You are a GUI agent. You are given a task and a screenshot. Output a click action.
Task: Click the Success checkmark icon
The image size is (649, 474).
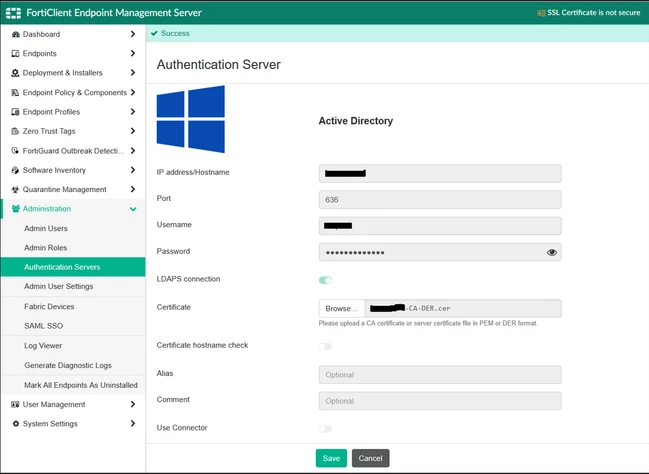[154, 33]
